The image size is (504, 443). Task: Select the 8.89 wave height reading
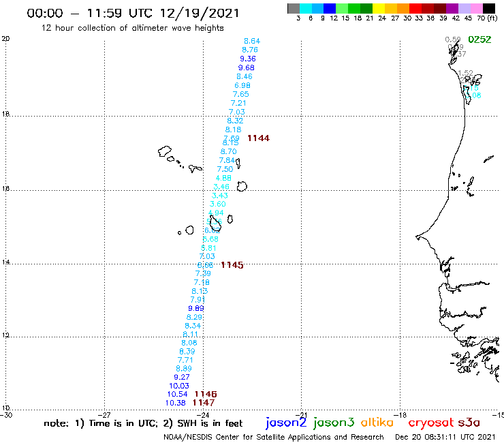pyautogui.click(x=184, y=369)
